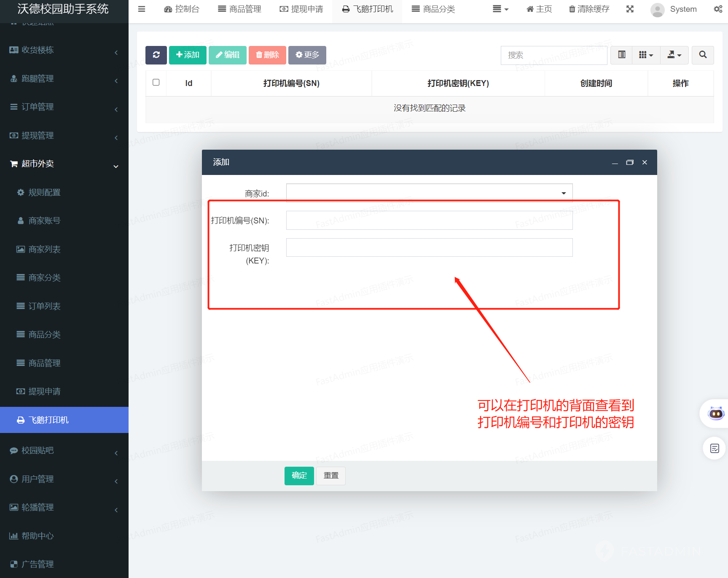The height and width of the screenshot is (578, 728).
Task: Open 商家列表 in the sidebar
Action: coord(44,249)
